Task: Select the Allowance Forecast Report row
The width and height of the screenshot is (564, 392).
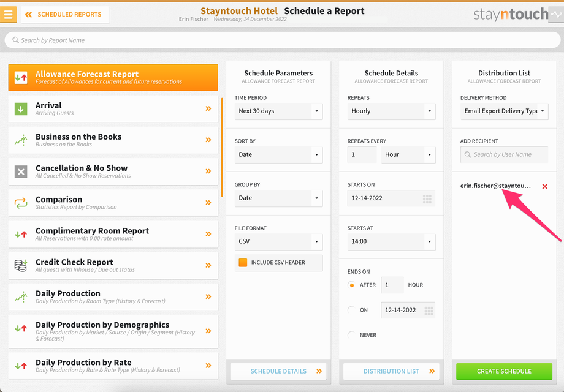Action: [113, 77]
